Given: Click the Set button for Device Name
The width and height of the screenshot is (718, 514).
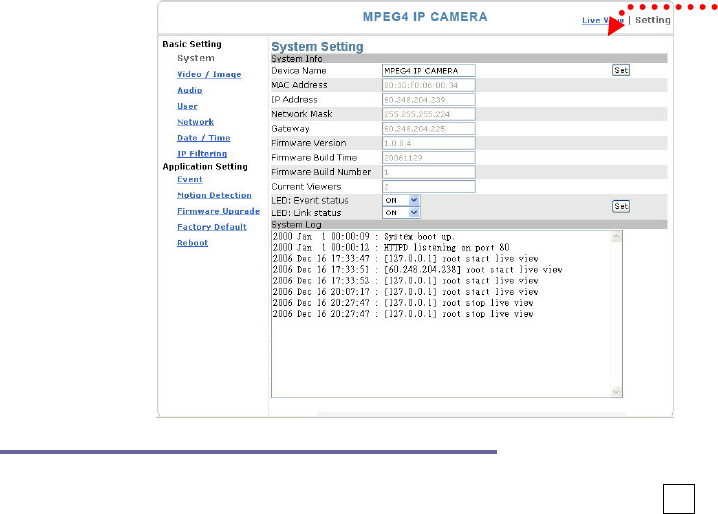Looking at the screenshot, I should pyautogui.click(x=621, y=70).
